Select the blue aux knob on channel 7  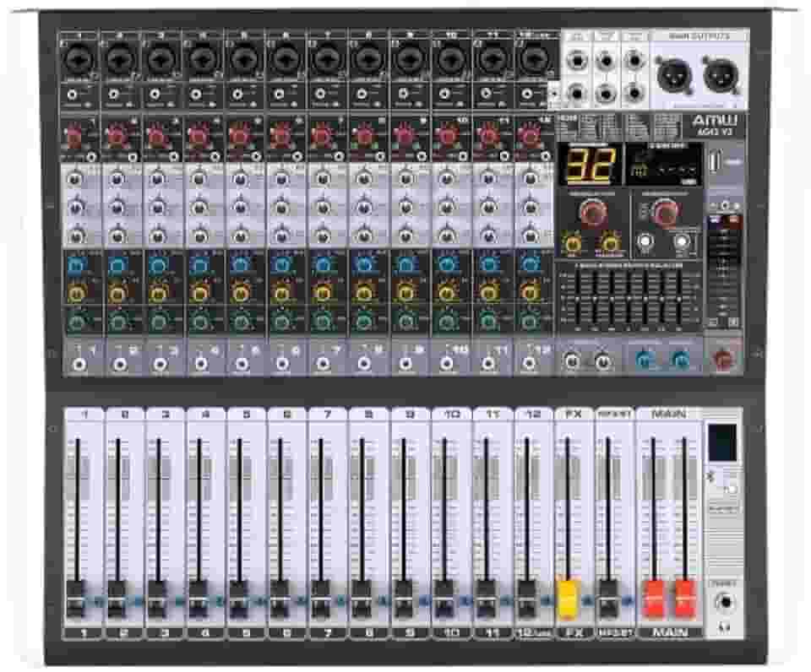(324, 264)
